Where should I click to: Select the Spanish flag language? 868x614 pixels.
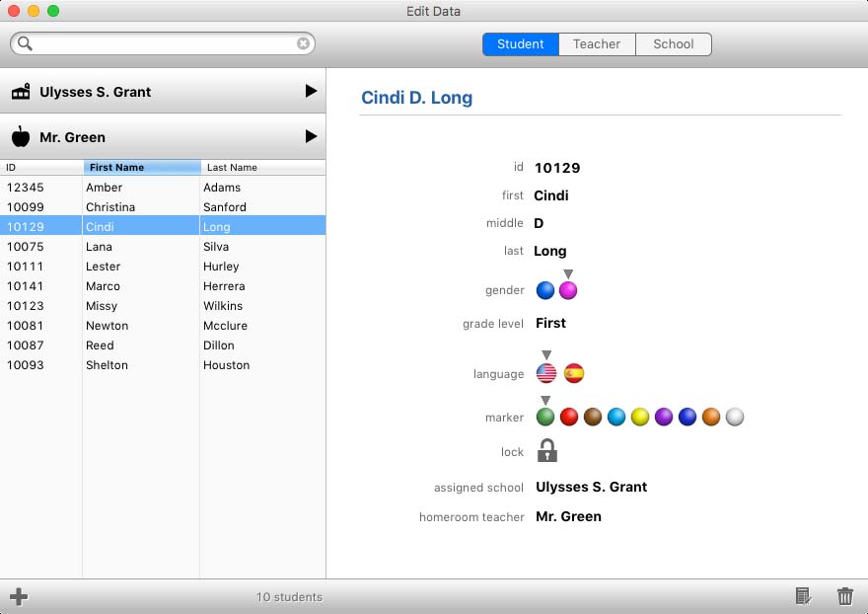tap(573, 373)
